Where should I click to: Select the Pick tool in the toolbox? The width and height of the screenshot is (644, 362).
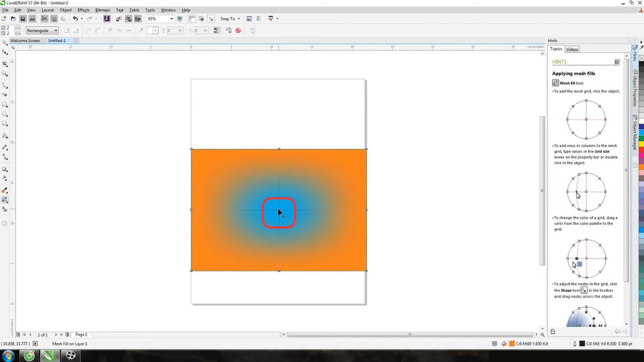pos(5,41)
